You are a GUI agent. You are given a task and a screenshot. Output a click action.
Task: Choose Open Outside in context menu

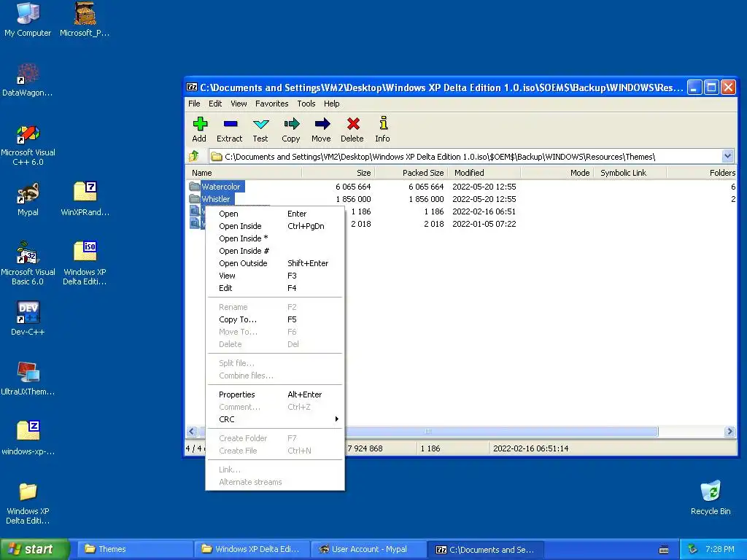click(275, 263)
